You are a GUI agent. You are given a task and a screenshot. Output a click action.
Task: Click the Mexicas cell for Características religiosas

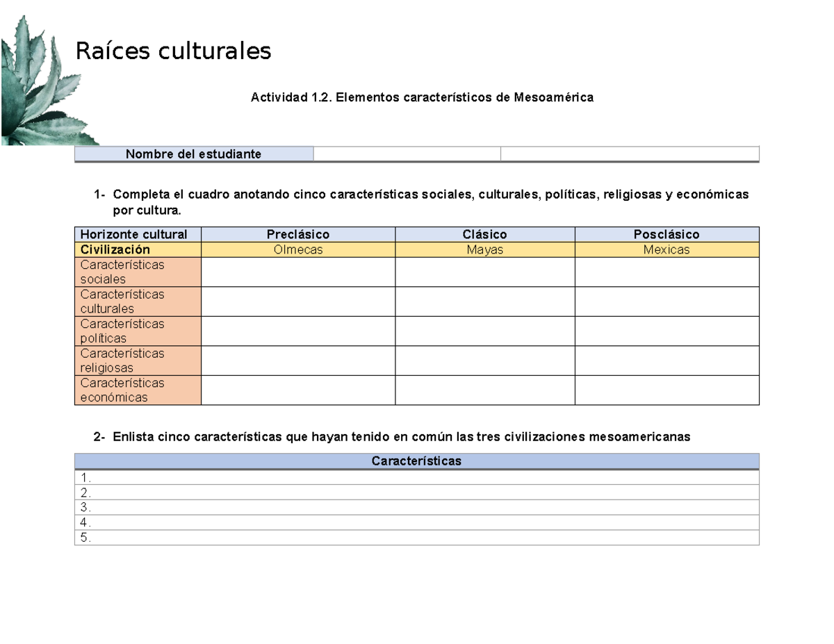[667, 361]
